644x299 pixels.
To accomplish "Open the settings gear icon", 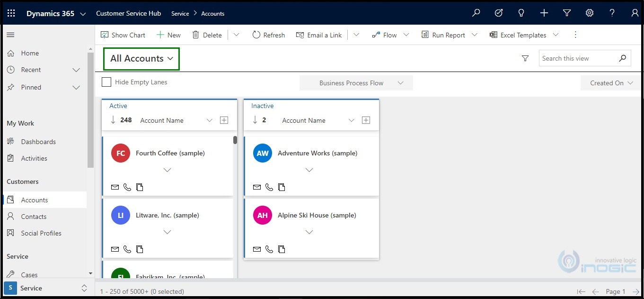I will coord(590,13).
